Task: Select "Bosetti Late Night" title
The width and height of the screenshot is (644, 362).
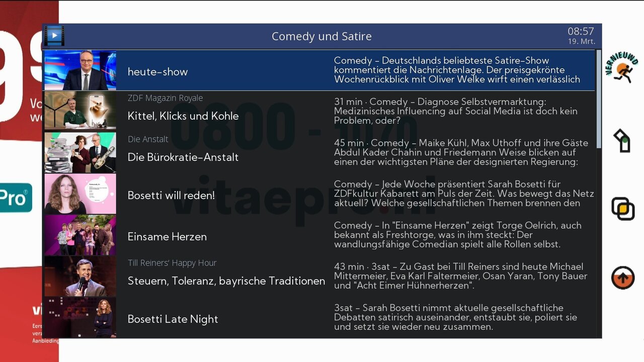Action: pos(173,319)
